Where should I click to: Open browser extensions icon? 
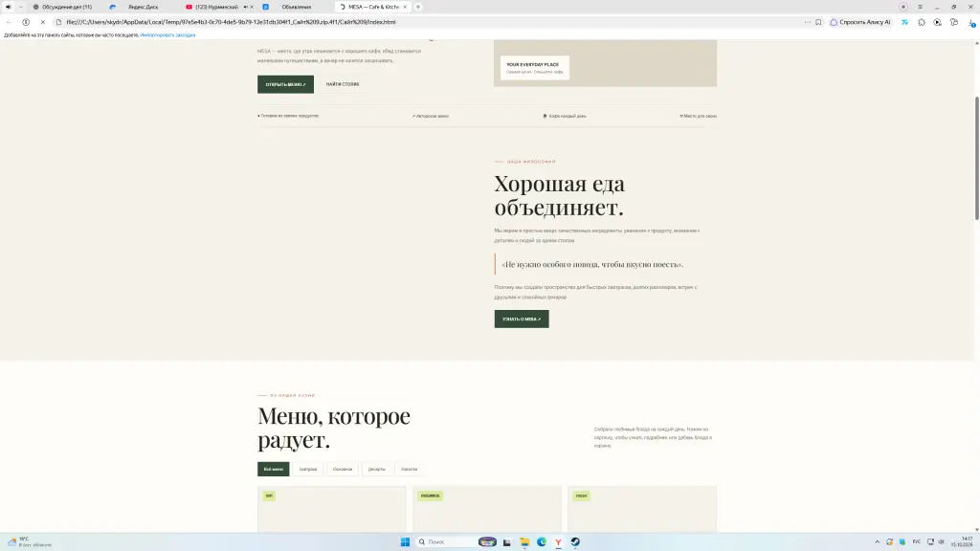pyautogui.click(x=922, y=22)
